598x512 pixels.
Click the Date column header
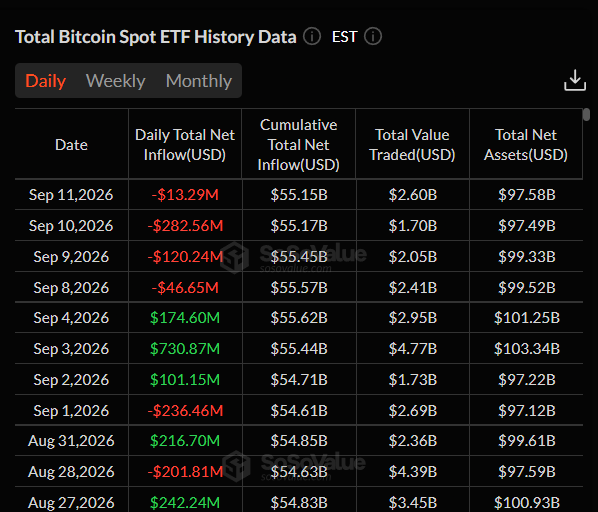coord(71,145)
